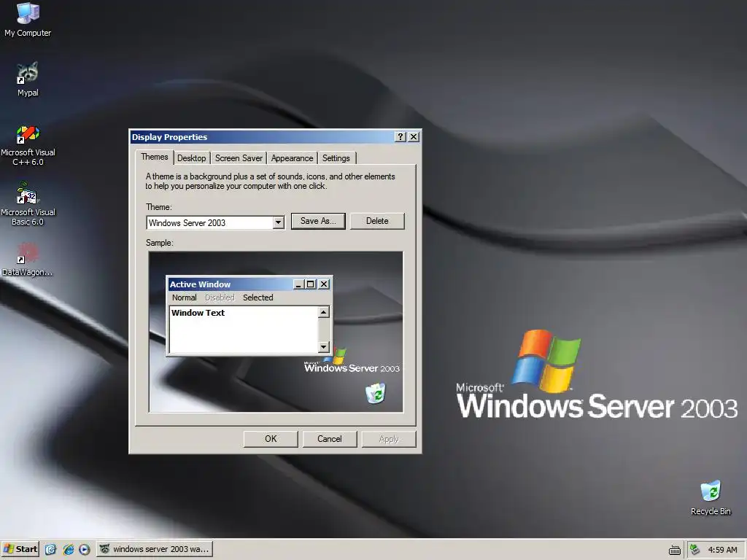Viewport: 747px width, 560px height.
Task: Select Microsoft Visual C++ 6.0 shortcut
Action: click(x=28, y=145)
